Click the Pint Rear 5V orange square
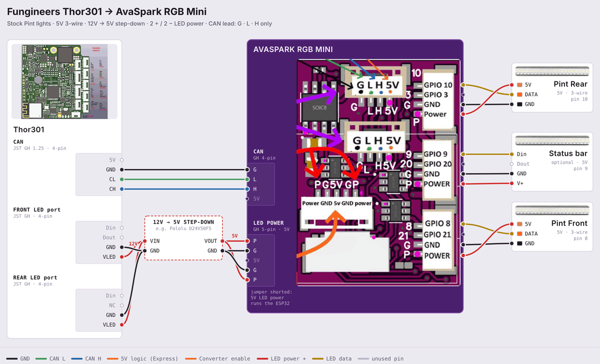Viewport: 600px width, 364px height. tap(520, 85)
